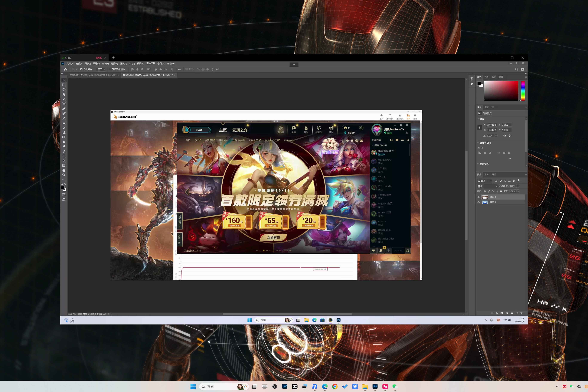
Task: Select the Frame tool
Action: pyautogui.click(x=64, y=104)
